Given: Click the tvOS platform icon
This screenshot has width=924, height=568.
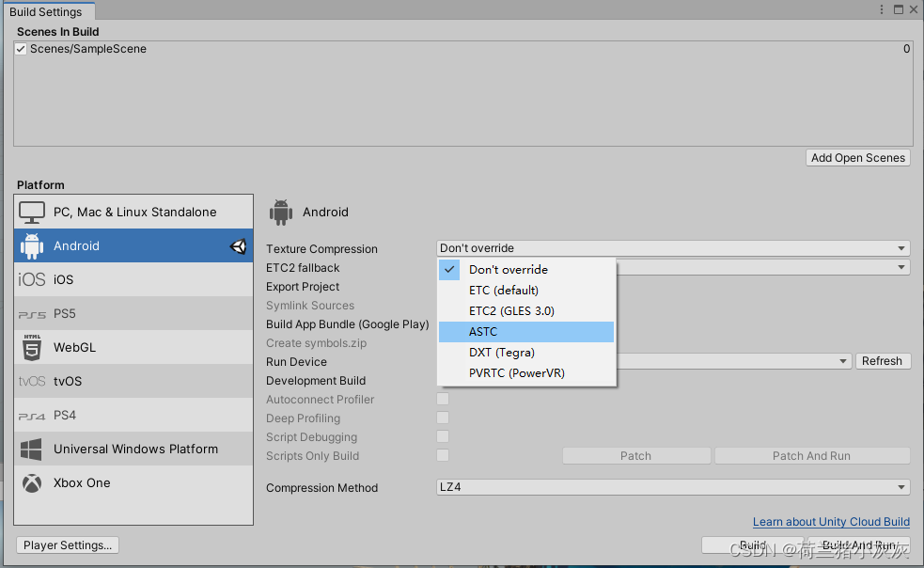Looking at the screenshot, I should tap(32, 382).
